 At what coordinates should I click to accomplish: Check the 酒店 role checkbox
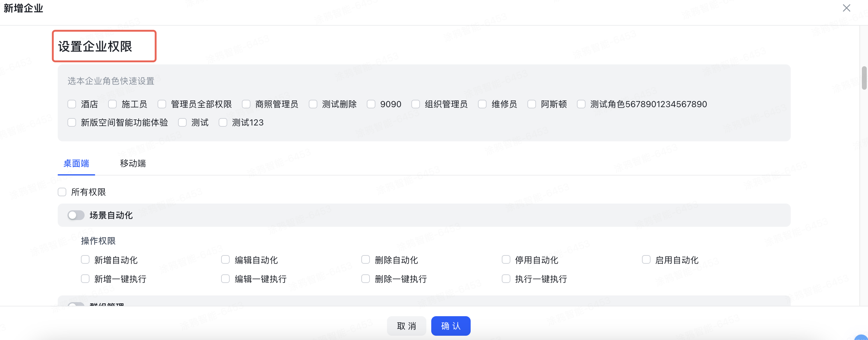pos(72,104)
